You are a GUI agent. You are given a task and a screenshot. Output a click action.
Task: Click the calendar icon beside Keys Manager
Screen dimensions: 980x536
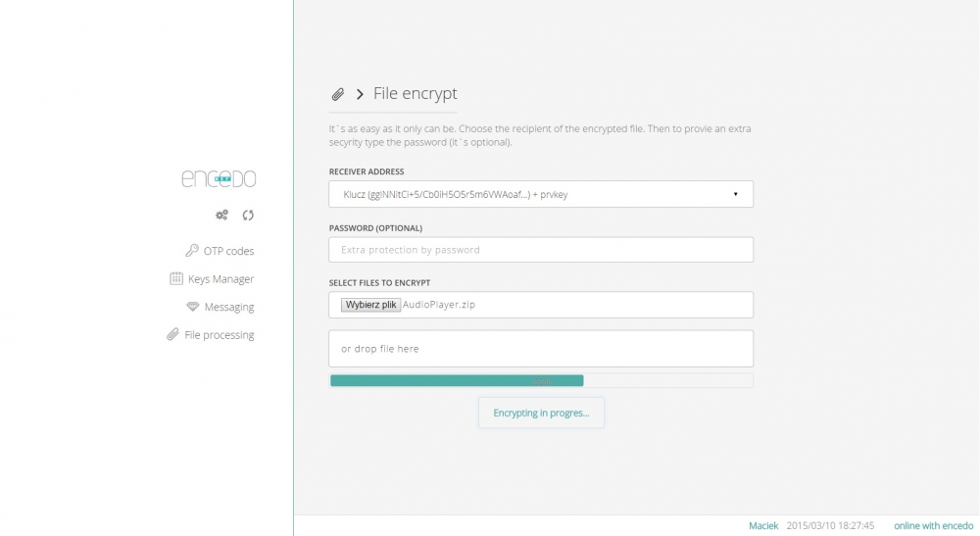coord(176,278)
